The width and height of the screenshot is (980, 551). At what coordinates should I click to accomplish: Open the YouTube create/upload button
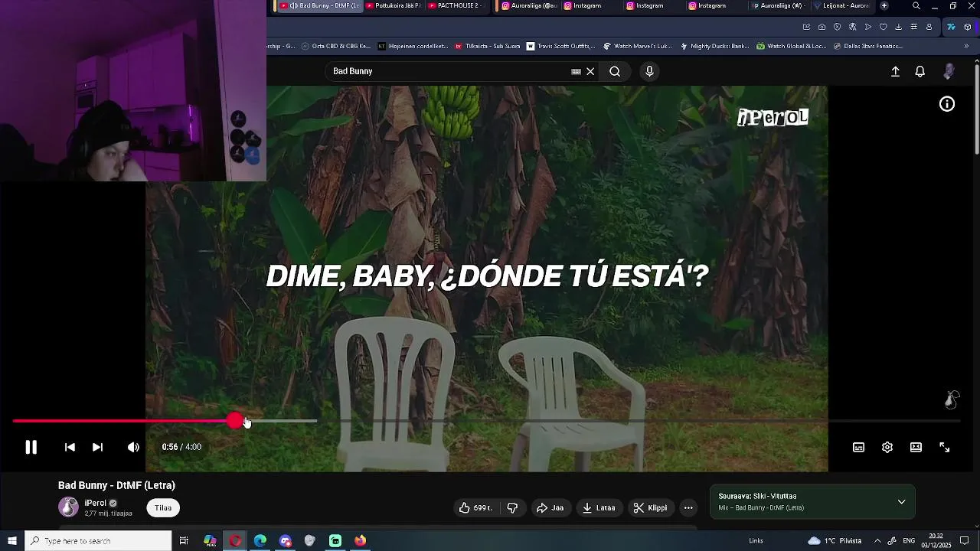[x=895, y=71]
